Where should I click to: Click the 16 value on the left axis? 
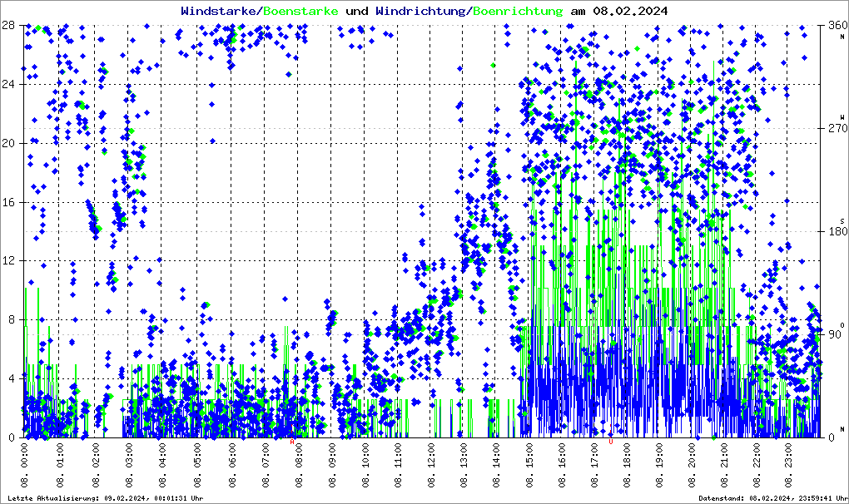(x=10, y=202)
